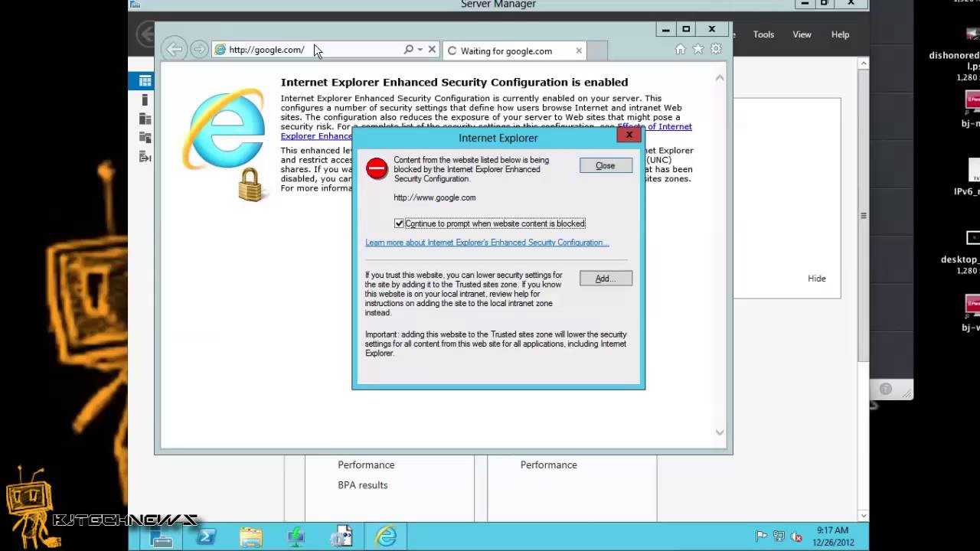Click Hide in Server Manager welcome tile
The height and width of the screenshot is (551, 980).
[x=817, y=279]
